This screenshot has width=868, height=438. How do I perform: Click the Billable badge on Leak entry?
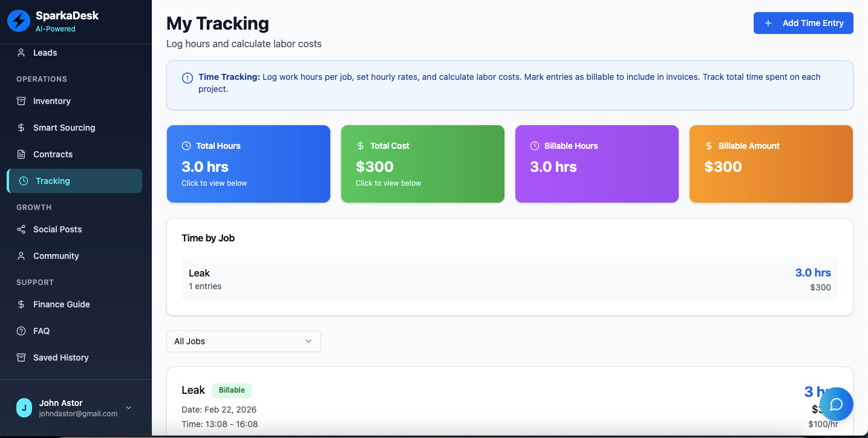tap(232, 390)
